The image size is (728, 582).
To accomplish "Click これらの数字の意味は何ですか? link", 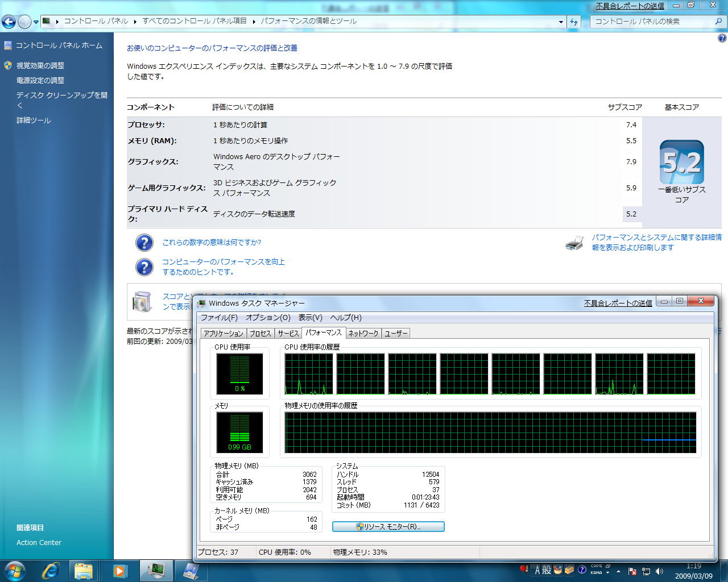I will point(212,243).
